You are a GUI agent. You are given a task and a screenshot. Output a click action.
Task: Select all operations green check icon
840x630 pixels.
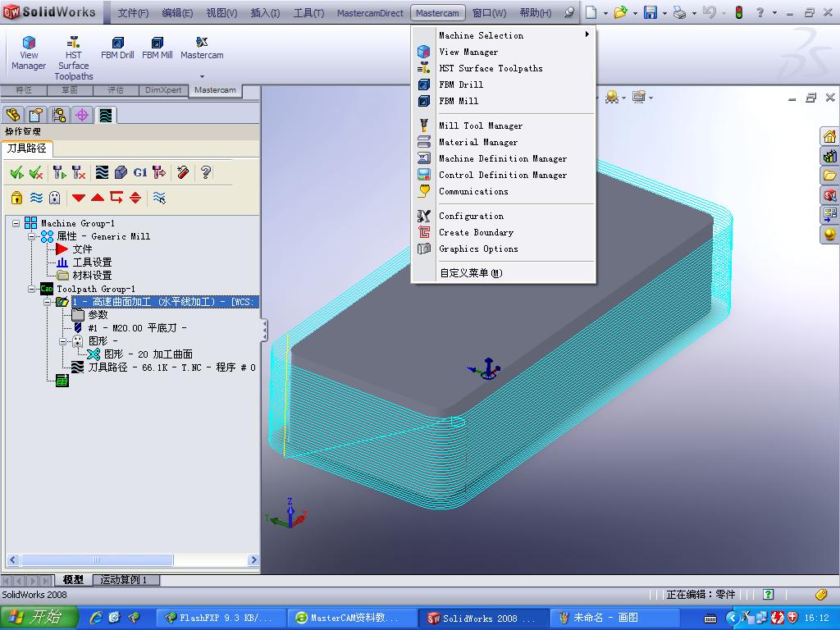16,172
